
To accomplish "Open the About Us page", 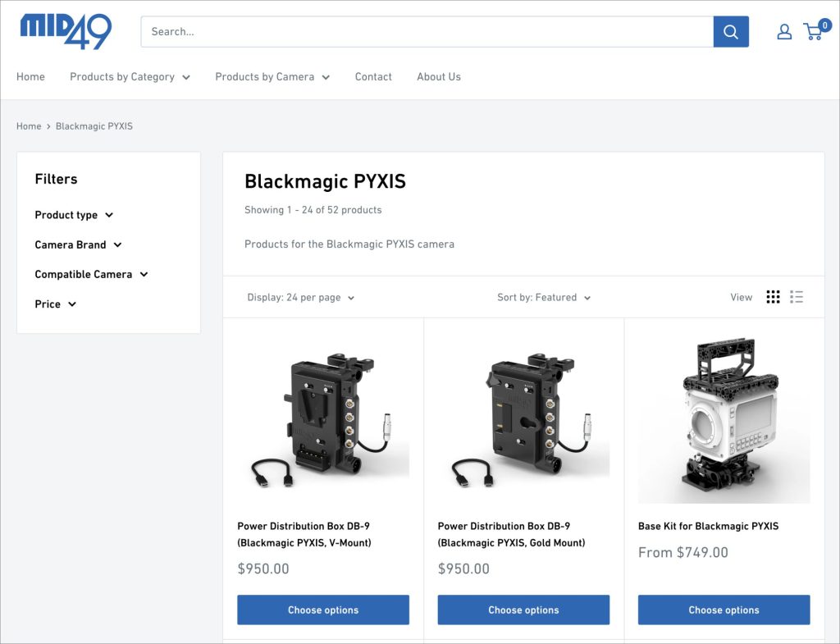I will click(439, 76).
